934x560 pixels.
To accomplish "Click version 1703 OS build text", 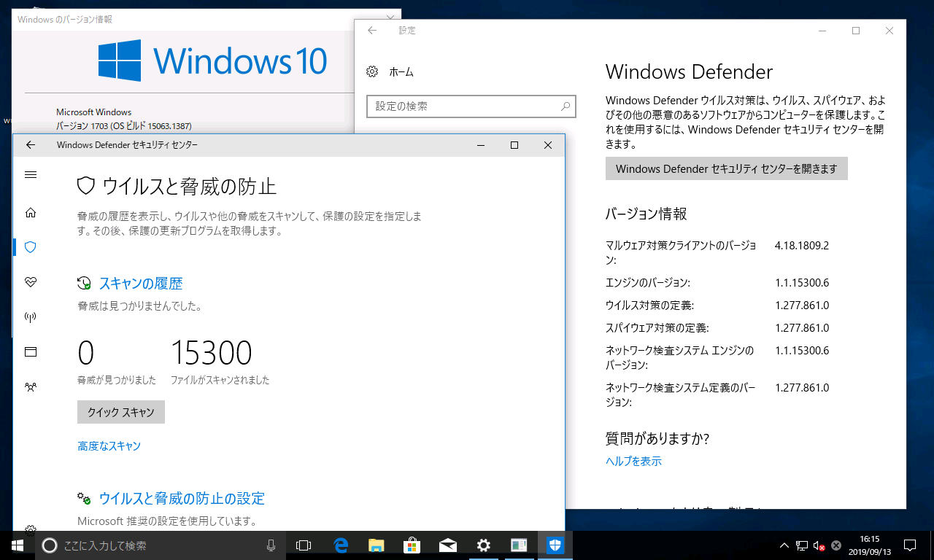I will 124,125.
